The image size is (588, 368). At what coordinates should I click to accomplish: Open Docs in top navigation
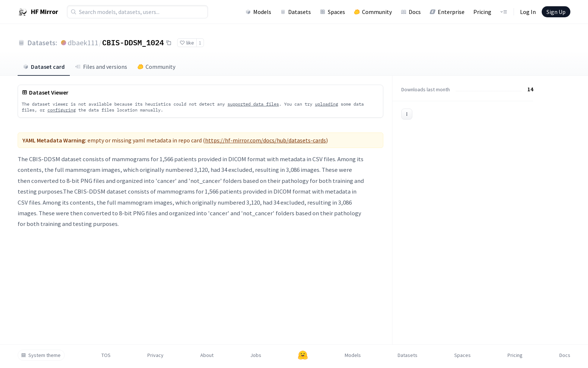[410, 12]
